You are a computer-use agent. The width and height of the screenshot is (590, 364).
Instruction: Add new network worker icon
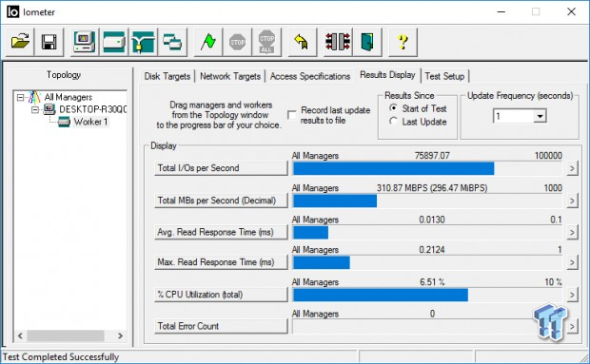click(x=143, y=42)
